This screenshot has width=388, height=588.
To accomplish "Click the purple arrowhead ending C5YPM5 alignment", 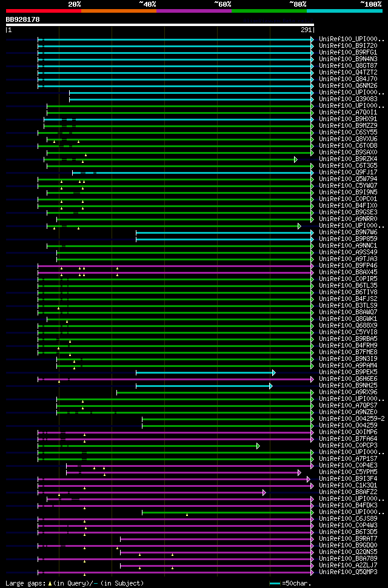I will pyautogui.click(x=299, y=472).
